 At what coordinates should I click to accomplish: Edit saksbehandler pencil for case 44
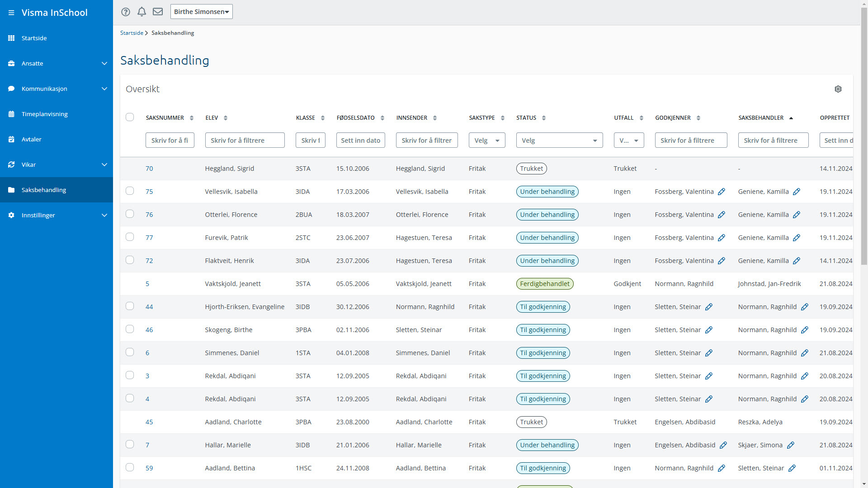[x=805, y=307]
